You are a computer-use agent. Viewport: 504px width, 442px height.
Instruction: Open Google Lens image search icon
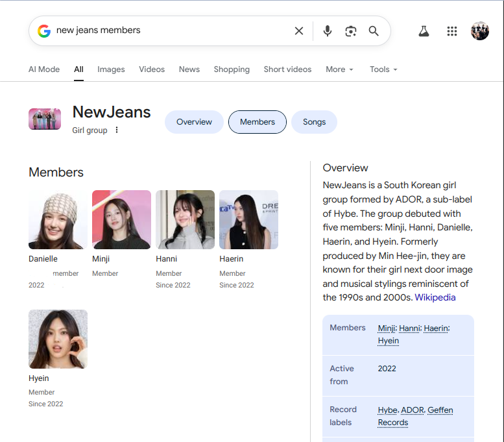[x=351, y=31]
